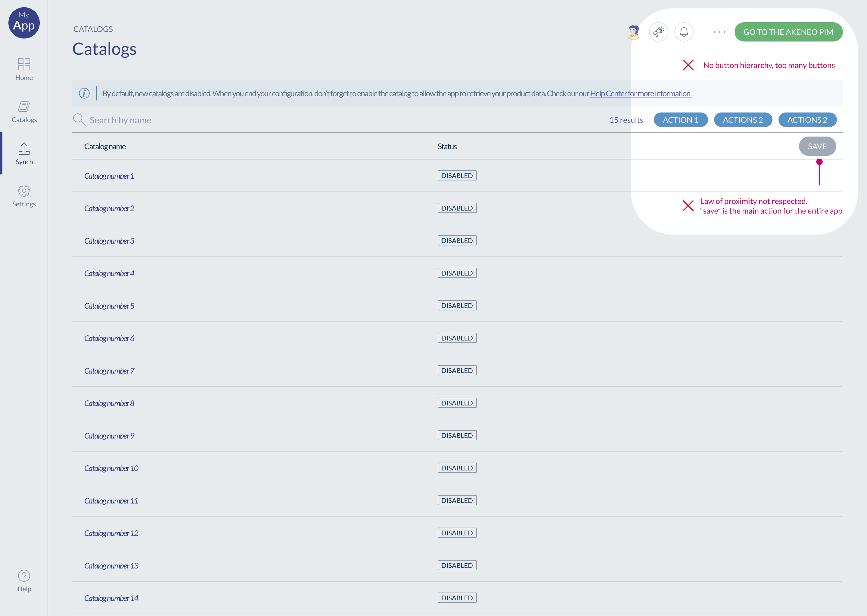Open the notifications bell
867x616 pixels.
684,32
